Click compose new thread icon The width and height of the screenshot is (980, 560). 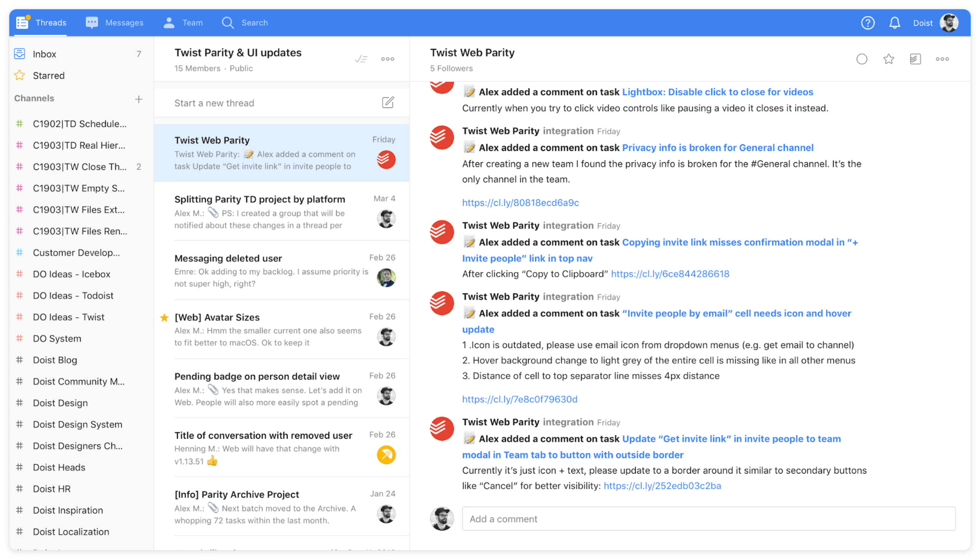click(x=388, y=103)
